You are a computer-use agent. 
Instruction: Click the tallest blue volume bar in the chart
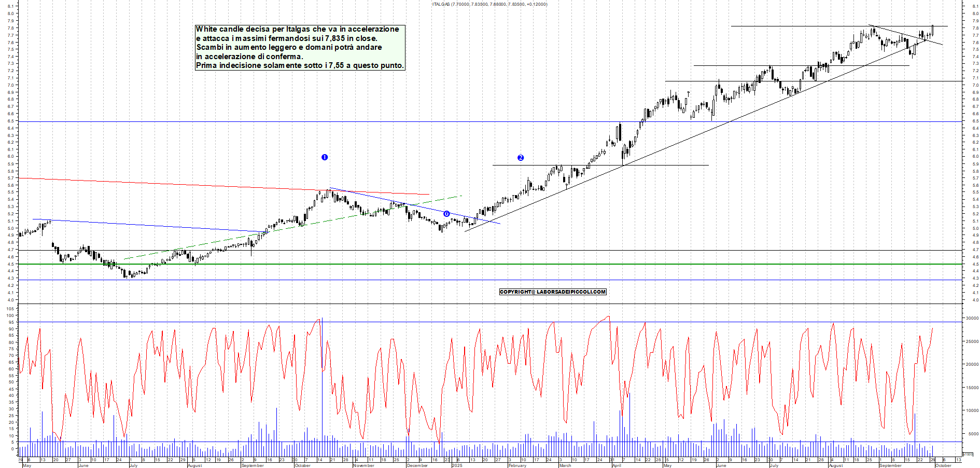322,384
